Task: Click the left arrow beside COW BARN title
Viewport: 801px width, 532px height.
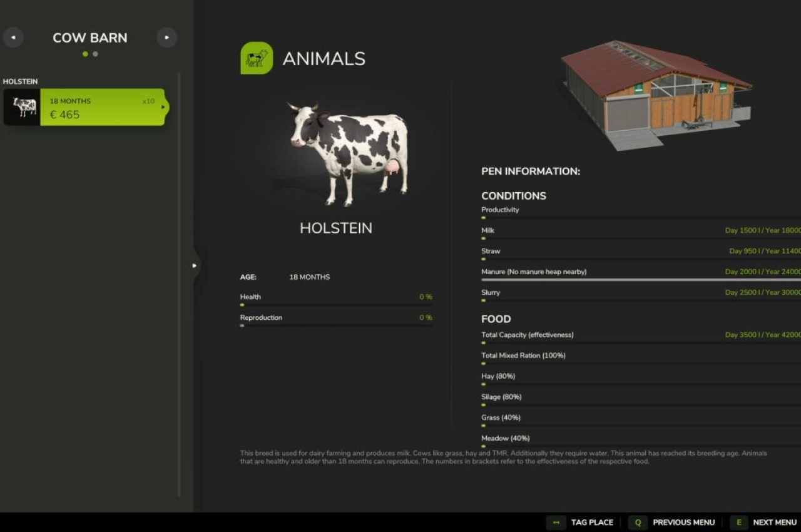Action: click(13, 38)
